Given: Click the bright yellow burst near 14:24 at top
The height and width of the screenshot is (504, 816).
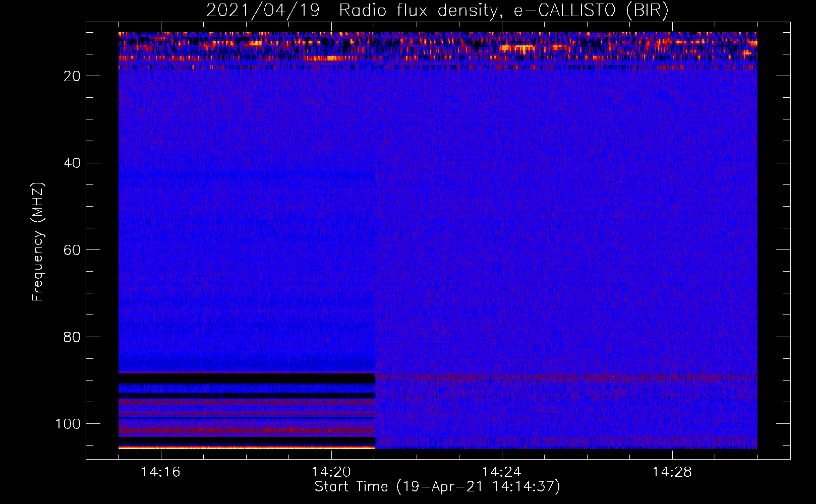Looking at the screenshot, I should tap(518, 49).
